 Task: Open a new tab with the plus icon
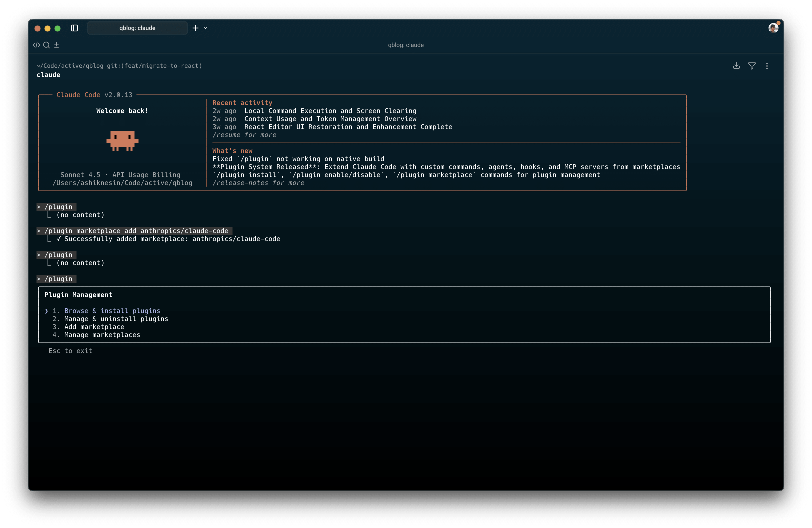[x=195, y=28]
